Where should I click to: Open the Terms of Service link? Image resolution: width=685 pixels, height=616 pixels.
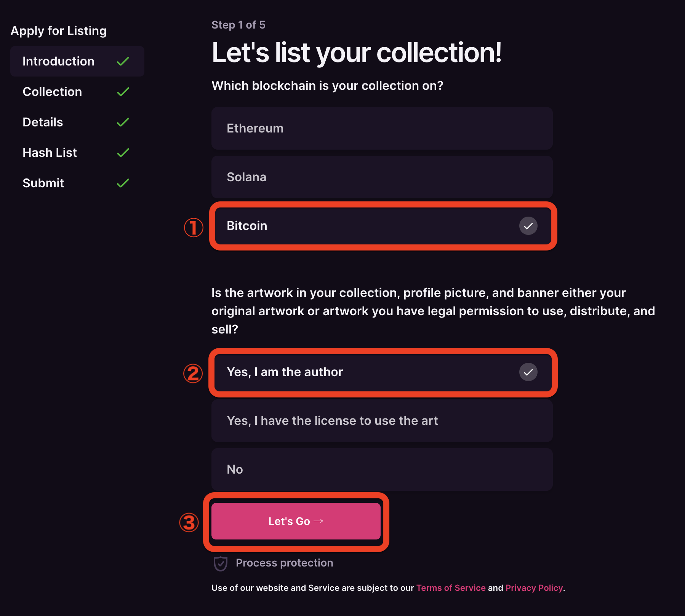(451, 588)
